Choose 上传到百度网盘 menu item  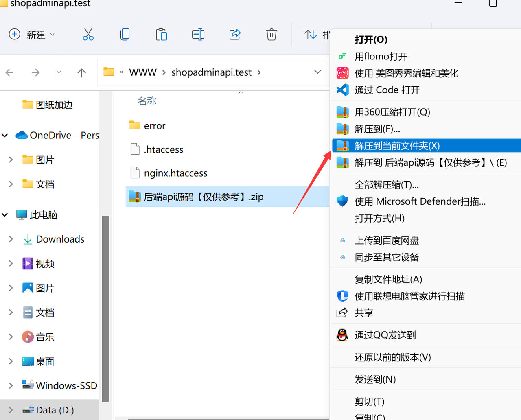click(425, 241)
